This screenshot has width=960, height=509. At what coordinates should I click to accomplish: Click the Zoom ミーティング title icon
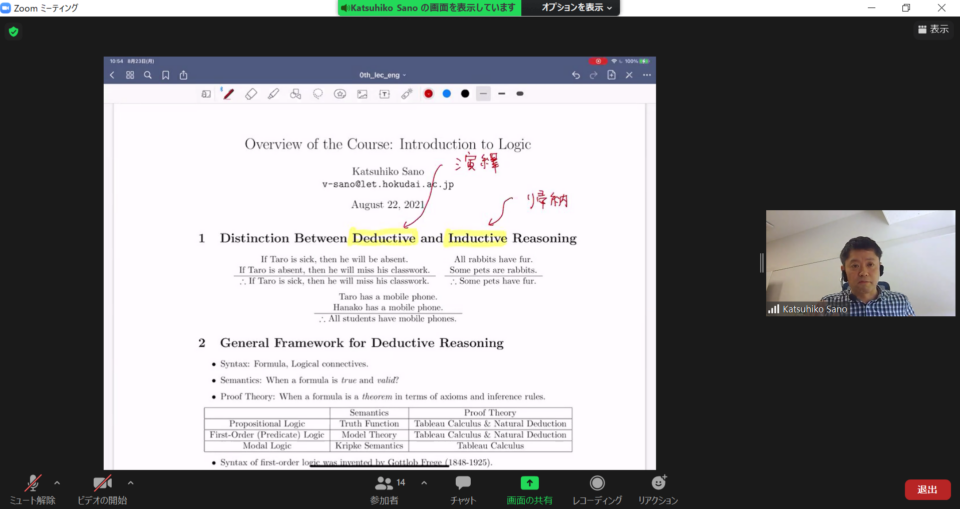pyautogui.click(x=6, y=8)
